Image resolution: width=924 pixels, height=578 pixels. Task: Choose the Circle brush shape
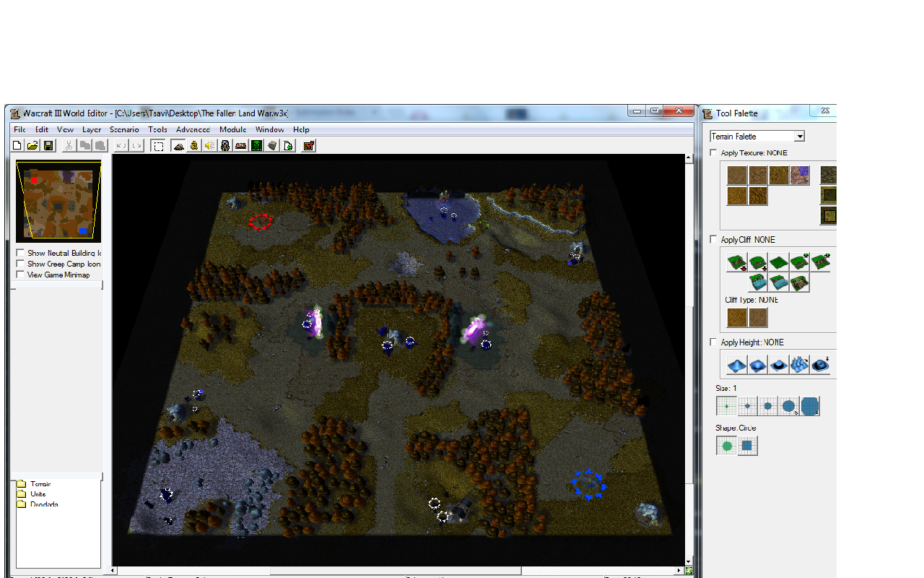(727, 446)
